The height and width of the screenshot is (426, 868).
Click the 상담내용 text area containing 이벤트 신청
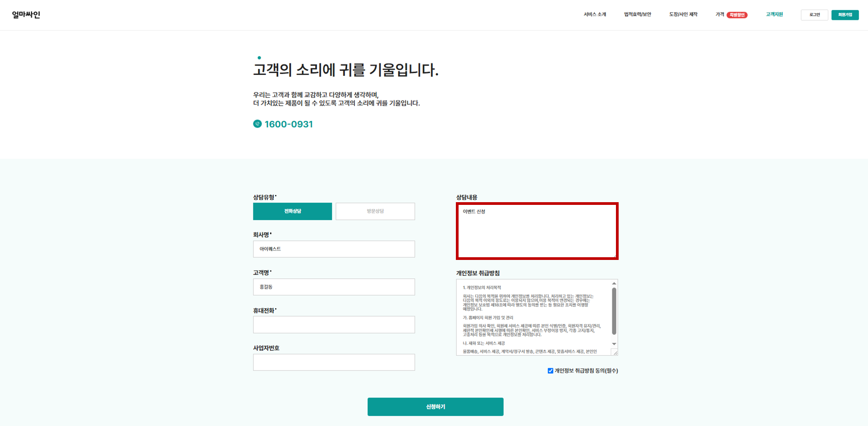[x=537, y=231]
